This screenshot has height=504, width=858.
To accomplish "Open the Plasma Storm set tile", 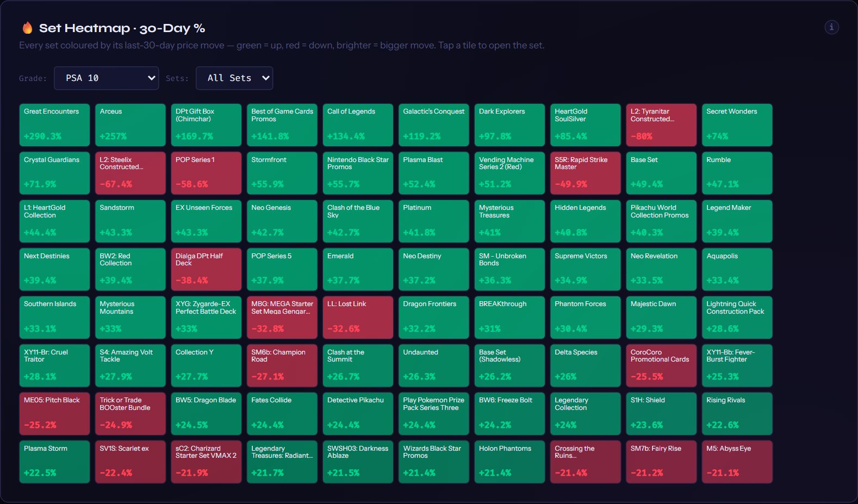I will click(54, 462).
